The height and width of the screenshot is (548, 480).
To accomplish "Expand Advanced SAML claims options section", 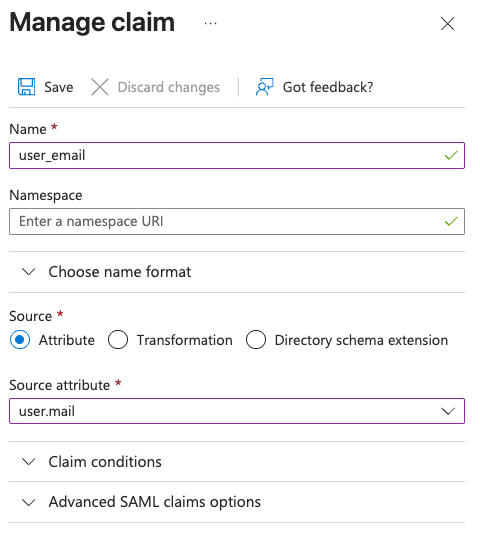I will coord(237,502).
